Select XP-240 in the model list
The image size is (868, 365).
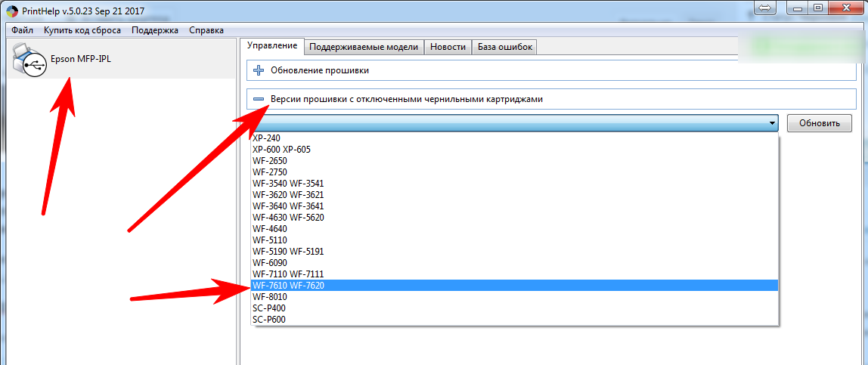(266, 138)
